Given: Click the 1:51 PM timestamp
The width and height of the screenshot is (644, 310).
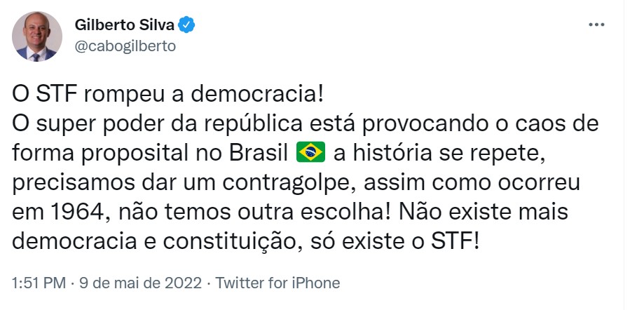Looking at the screenshot, I should 39,283.
